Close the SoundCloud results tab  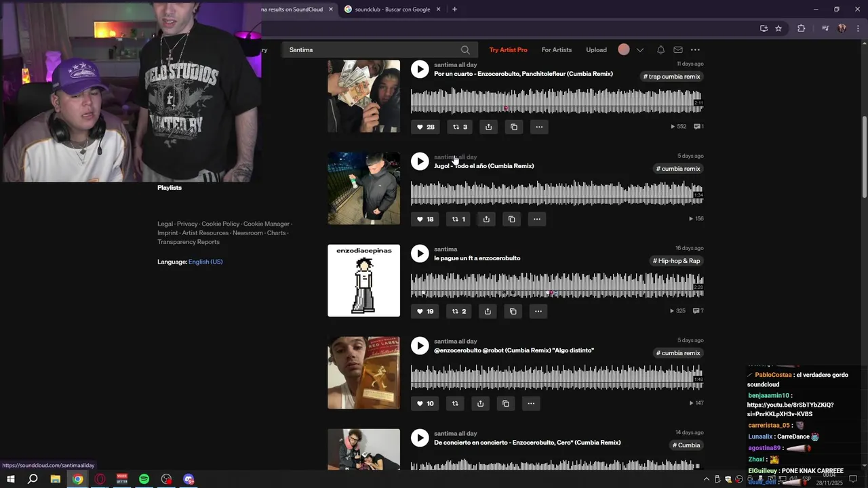click(x=331, y=9)
